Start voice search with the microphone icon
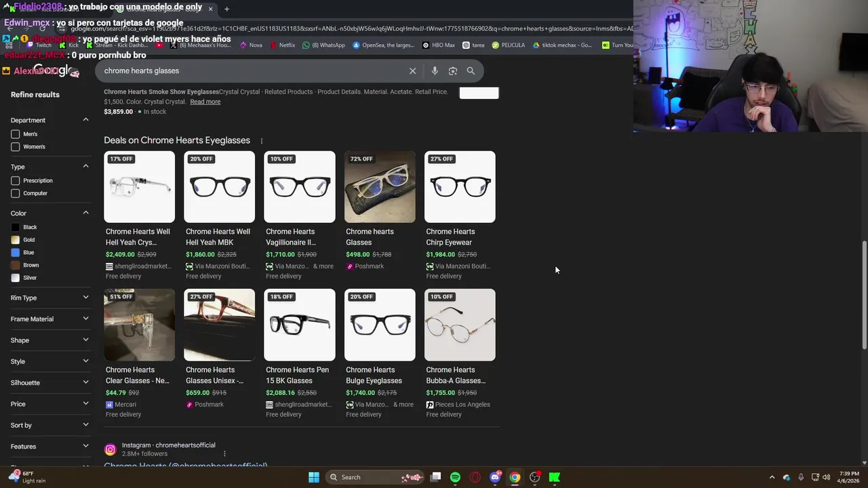This screenshot has height=488, width=868. [435, 70]
